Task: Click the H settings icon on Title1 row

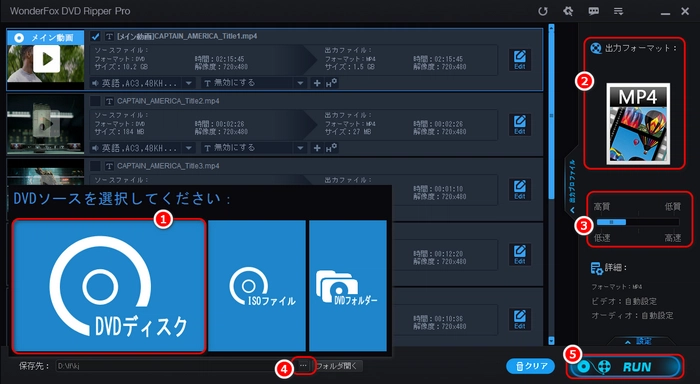Action: click(x=331, y=83)
